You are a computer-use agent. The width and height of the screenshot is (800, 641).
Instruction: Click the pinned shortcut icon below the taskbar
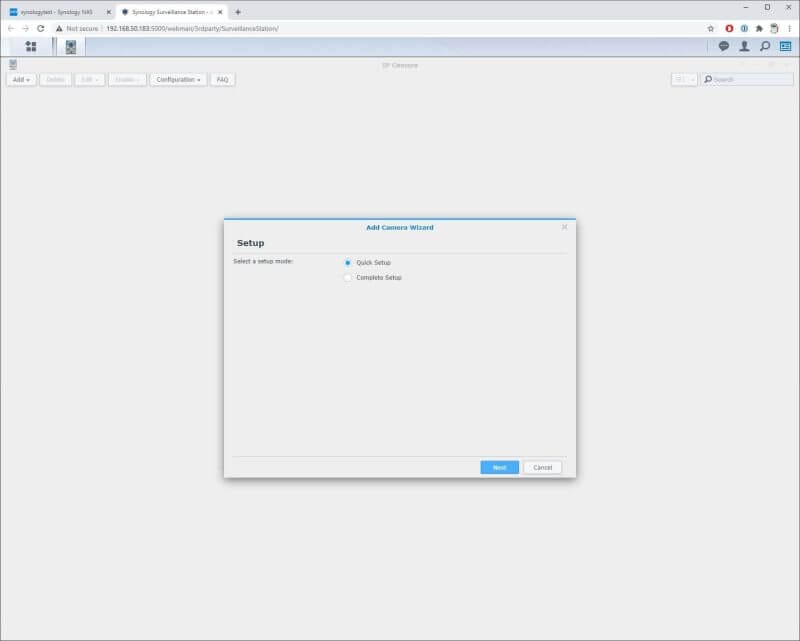12,62
